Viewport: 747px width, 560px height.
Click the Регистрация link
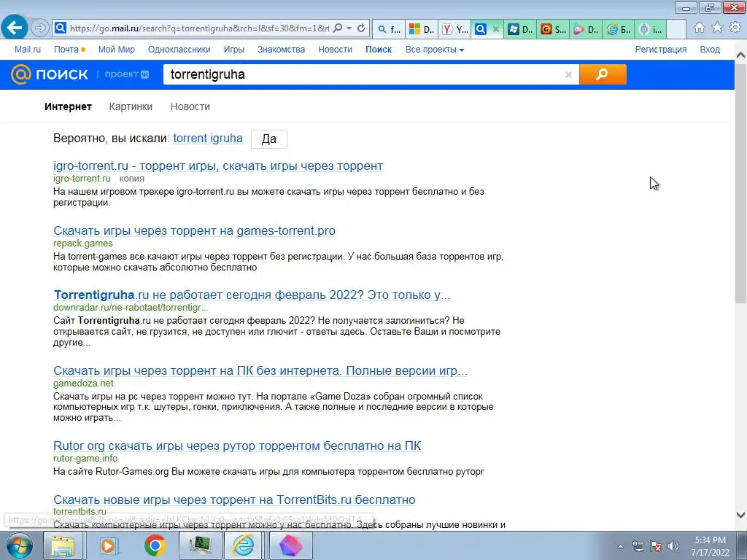point(661,50)
